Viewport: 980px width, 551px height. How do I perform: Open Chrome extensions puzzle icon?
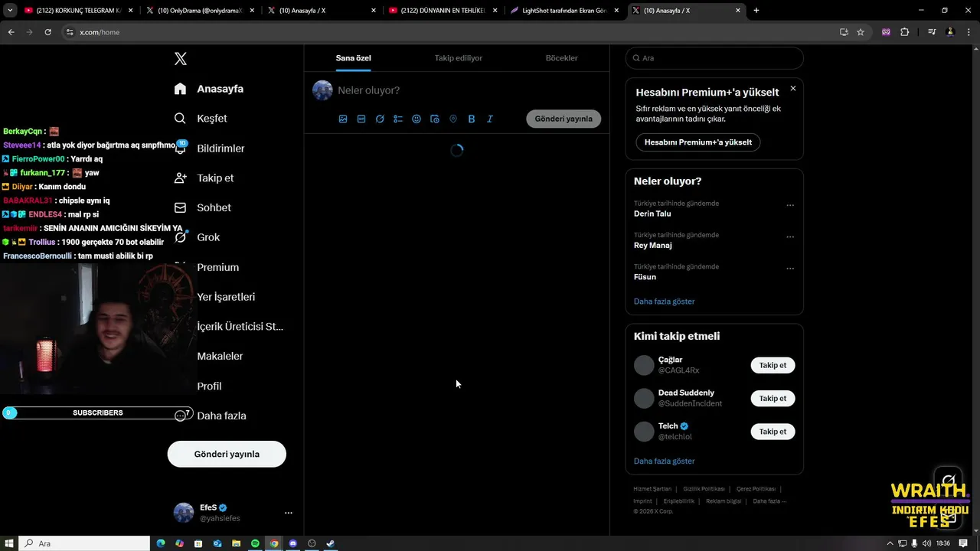[x=905, y=32]
